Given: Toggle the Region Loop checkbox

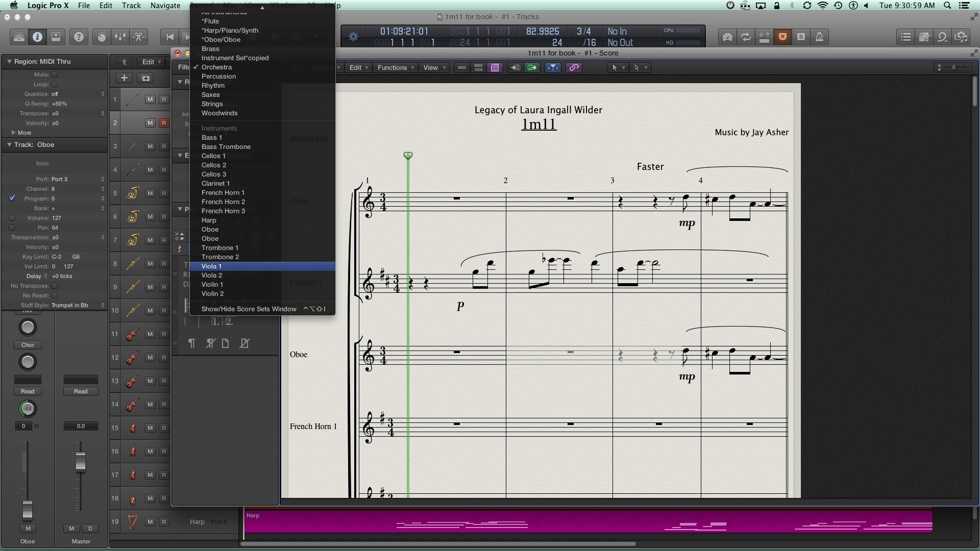Looking at the screenshot, I should click(x=55, y=84).
